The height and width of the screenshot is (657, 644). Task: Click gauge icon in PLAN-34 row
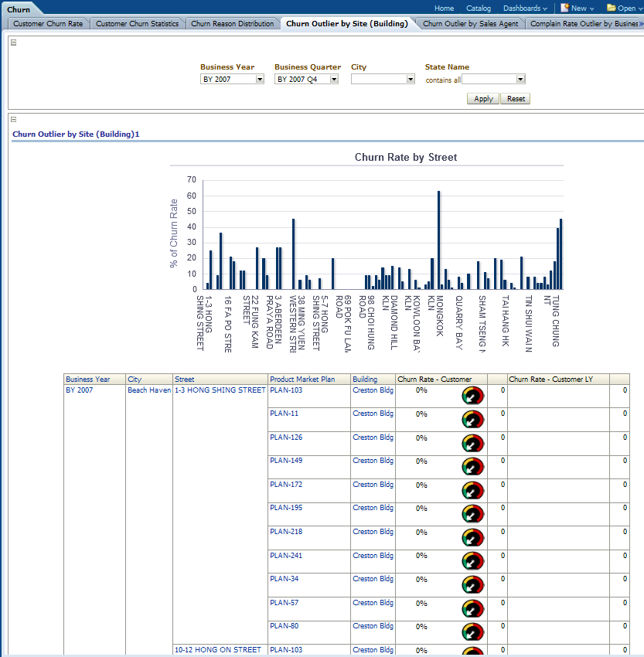[x=472, y=585]
